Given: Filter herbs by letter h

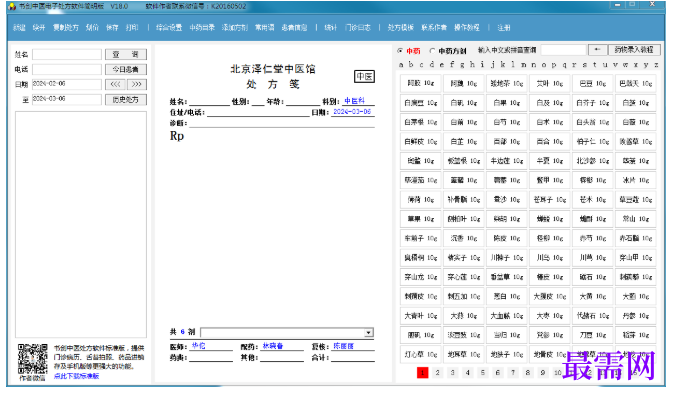Looking at the screenshot, I should [472, 64].
